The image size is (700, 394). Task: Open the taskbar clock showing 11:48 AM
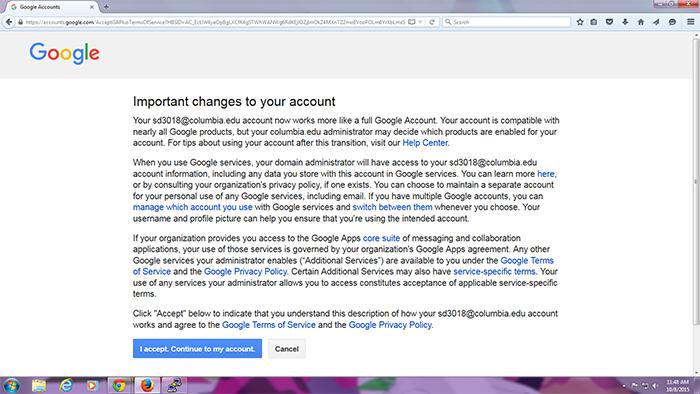coord(678,386)
